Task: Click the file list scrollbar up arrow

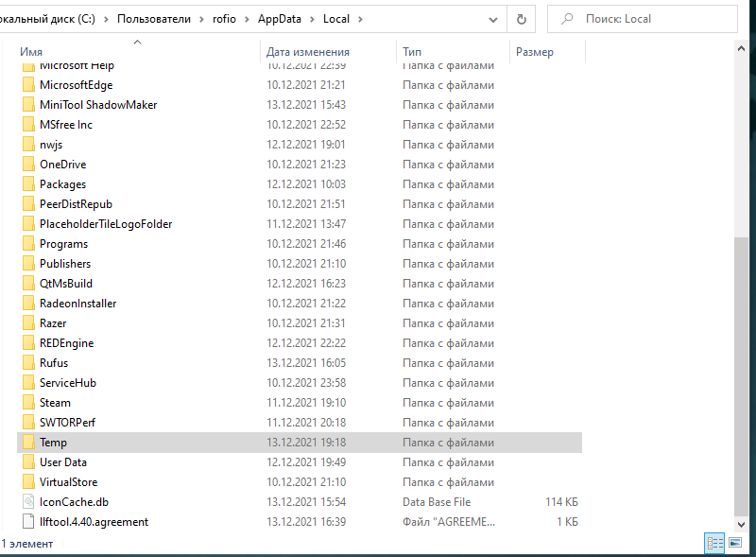Action: tap(741, 48)
